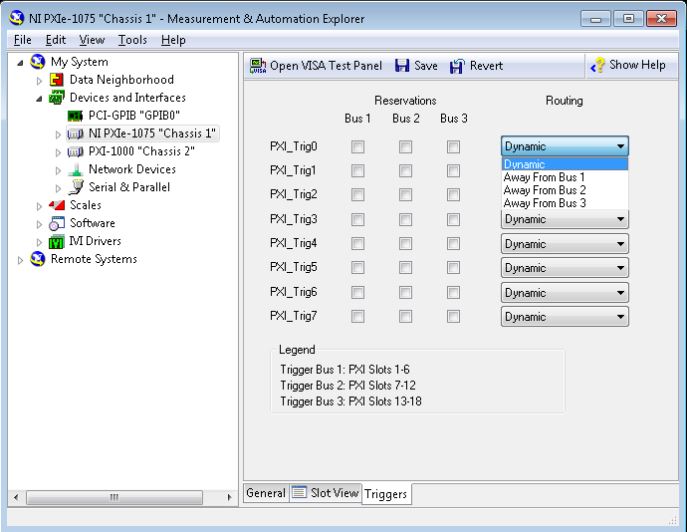Select the highlighted Dynamic option in list
This screenshot has height=532, width=687.
(x=565, y=164)
